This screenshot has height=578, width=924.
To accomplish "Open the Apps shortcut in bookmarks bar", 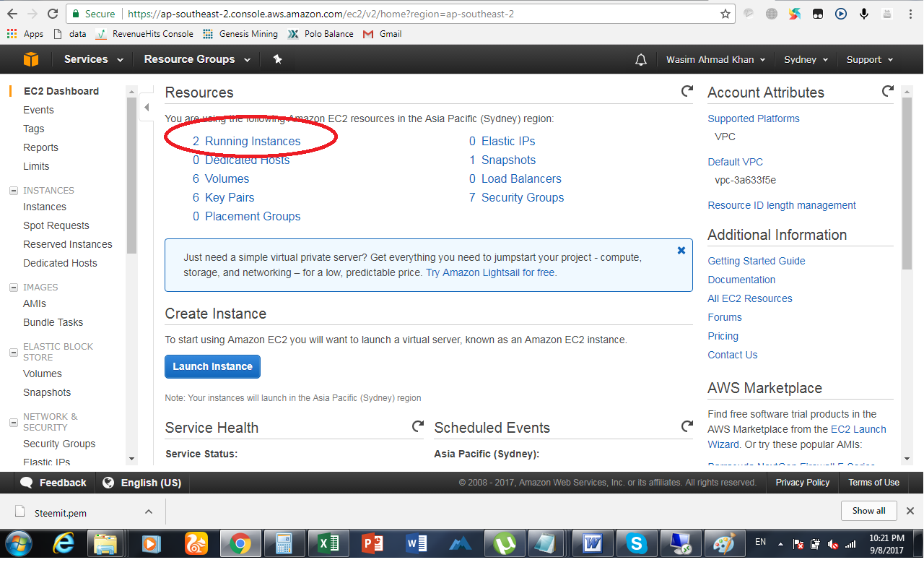I will pyautogui.click(x=25, y=34).
